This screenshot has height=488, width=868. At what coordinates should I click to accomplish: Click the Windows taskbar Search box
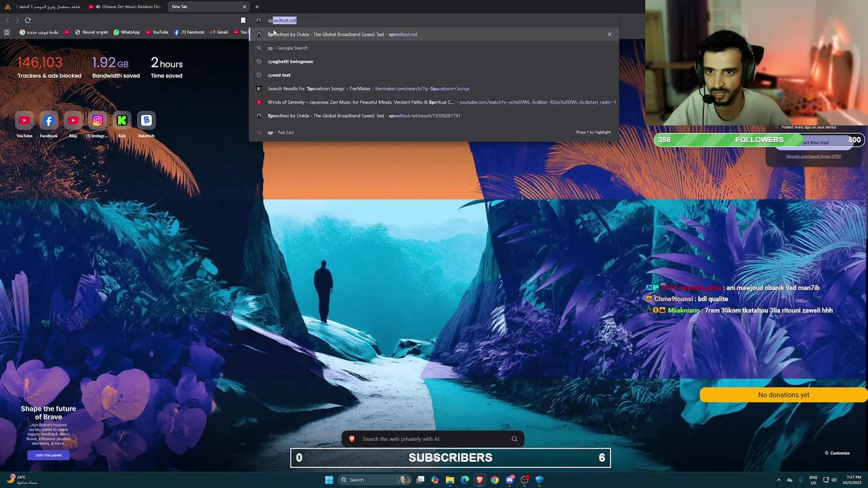tap(376, 480)
